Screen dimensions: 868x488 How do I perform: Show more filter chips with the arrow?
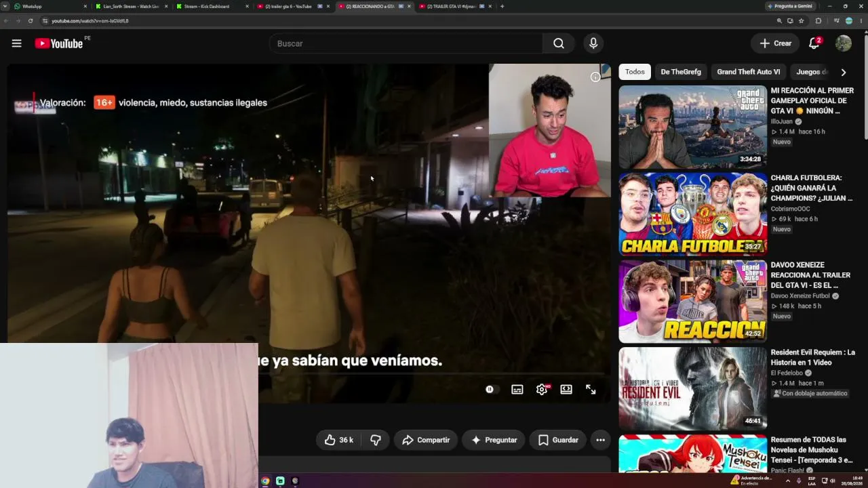click(844, 72)
